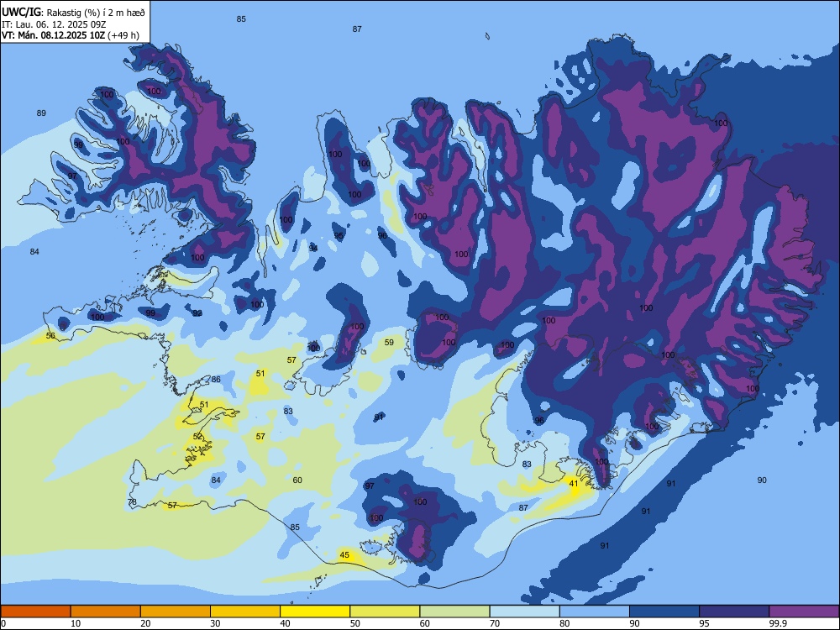Select the dark navy 95–99.9 legend swatch
The image size is (840, 630).
[734, 612]
